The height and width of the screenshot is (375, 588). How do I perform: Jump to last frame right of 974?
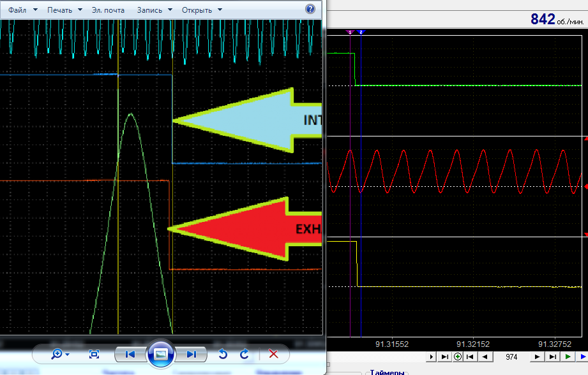pos(553,357)
